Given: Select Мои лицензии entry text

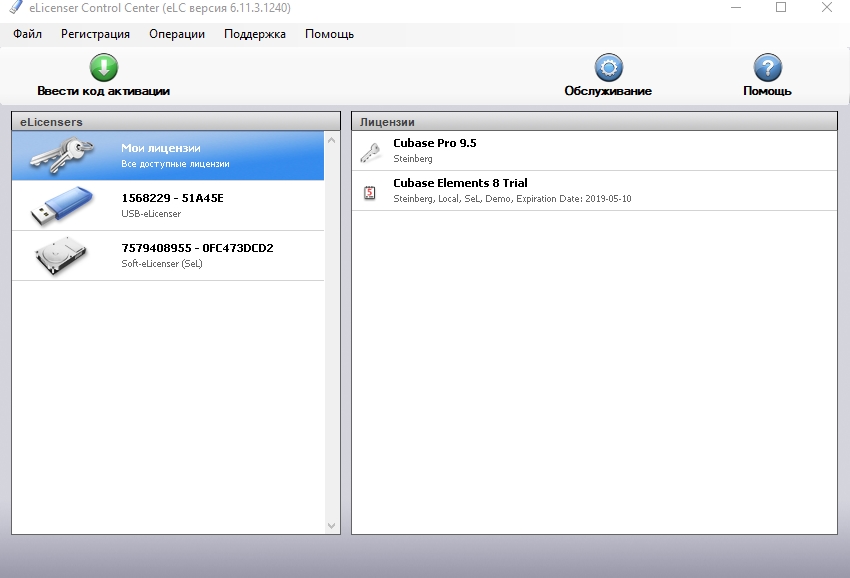Looking at the screenshot, I should pyautogui.click(x=161, y=148).
